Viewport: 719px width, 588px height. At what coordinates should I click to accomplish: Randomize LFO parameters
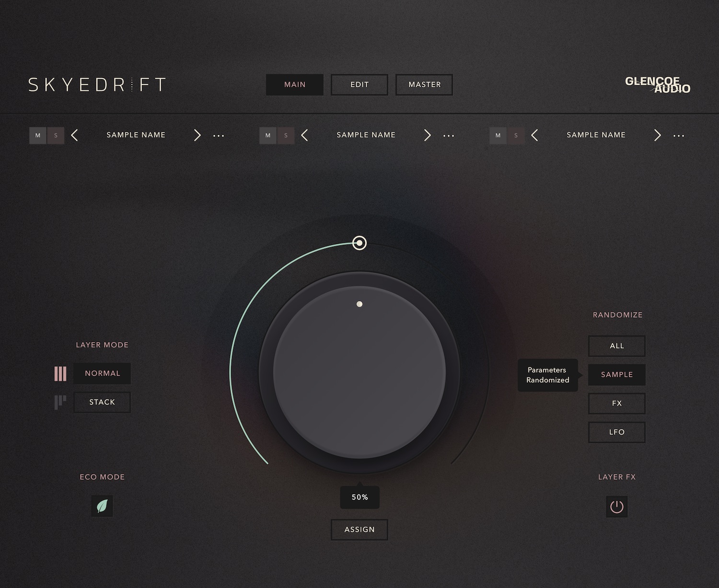click(x=617, y=432)
